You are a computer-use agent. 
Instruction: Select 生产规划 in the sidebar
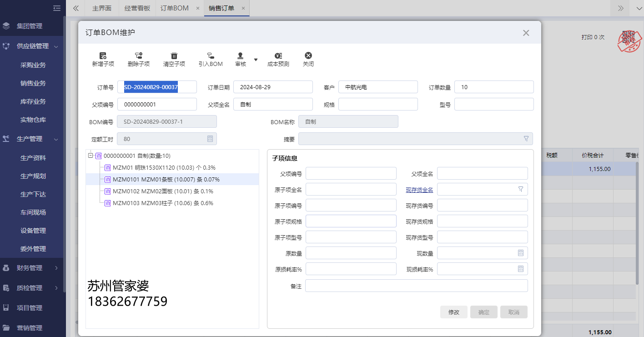coord(33,176)
